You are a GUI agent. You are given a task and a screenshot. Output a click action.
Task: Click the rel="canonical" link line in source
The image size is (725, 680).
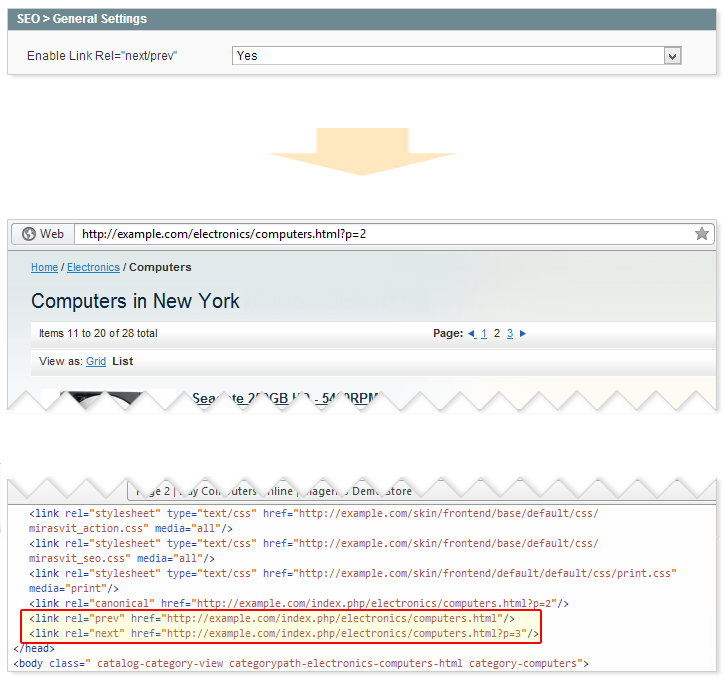click(x=298, y=603)
